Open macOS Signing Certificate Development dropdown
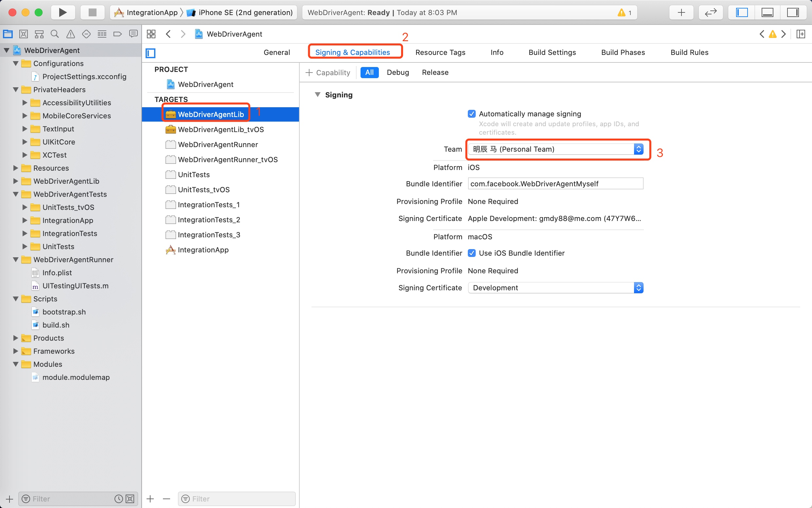812x508 pixels. pyautogui.click(x=555, y=288)
